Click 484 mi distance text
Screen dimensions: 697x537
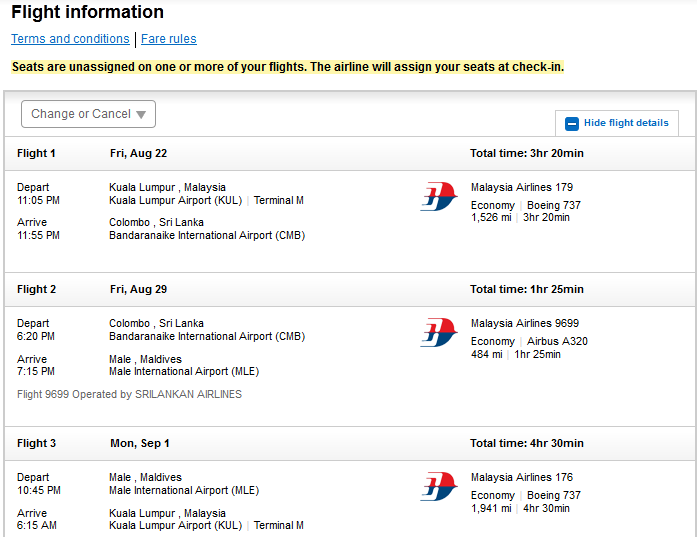(487, 354)
